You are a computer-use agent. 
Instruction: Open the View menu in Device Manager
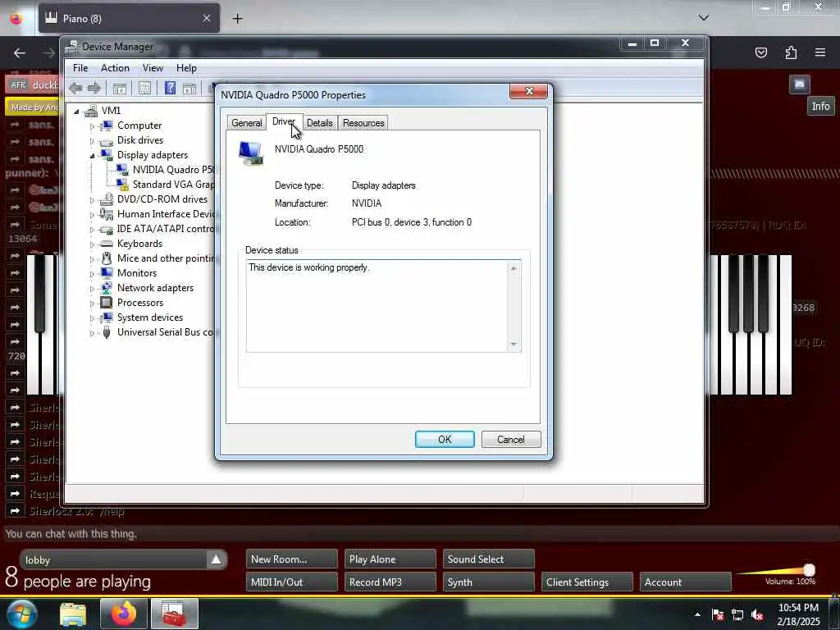153,68
